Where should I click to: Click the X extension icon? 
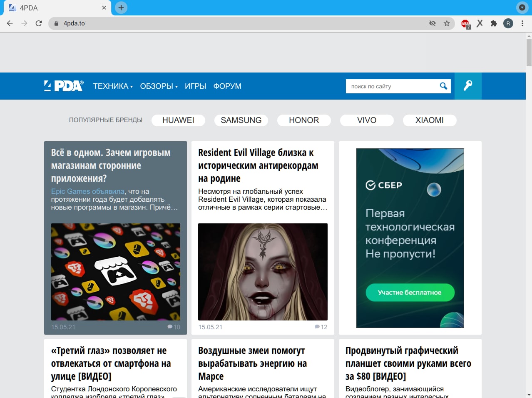click(x=480, y=23)
